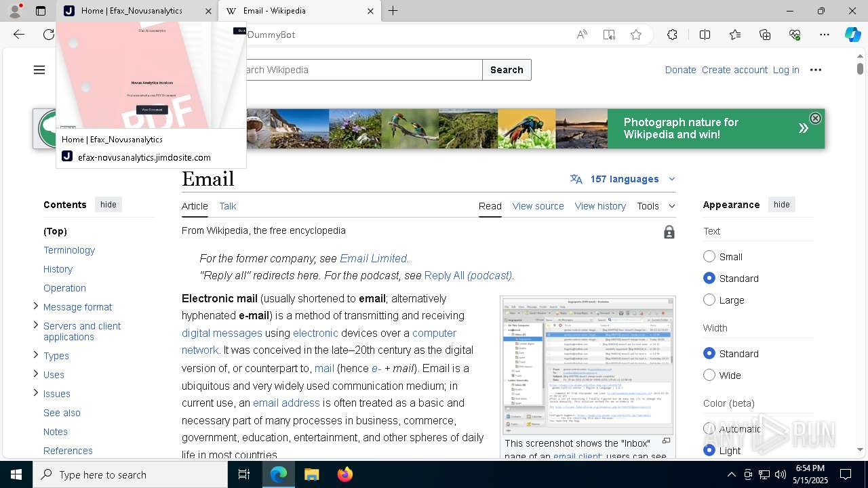Focus the Search Wikipedia input field
Screen dimensions: 868x488
pos(364,70)
